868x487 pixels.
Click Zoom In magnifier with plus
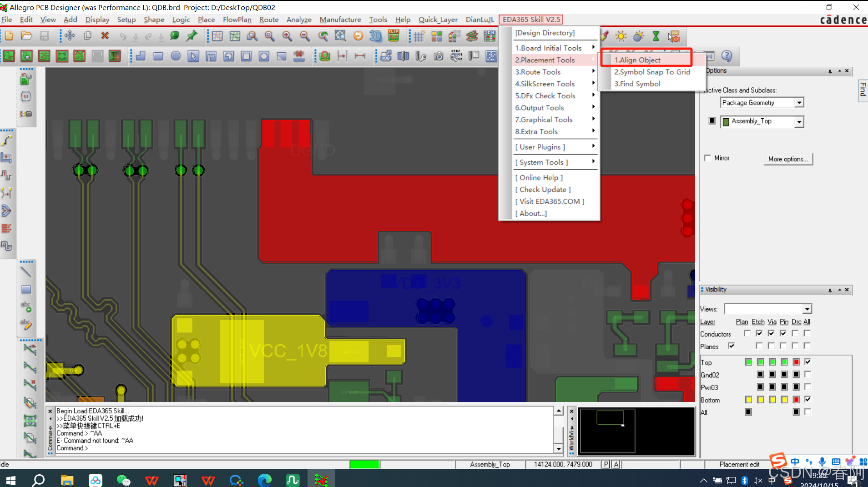[287, 36]
